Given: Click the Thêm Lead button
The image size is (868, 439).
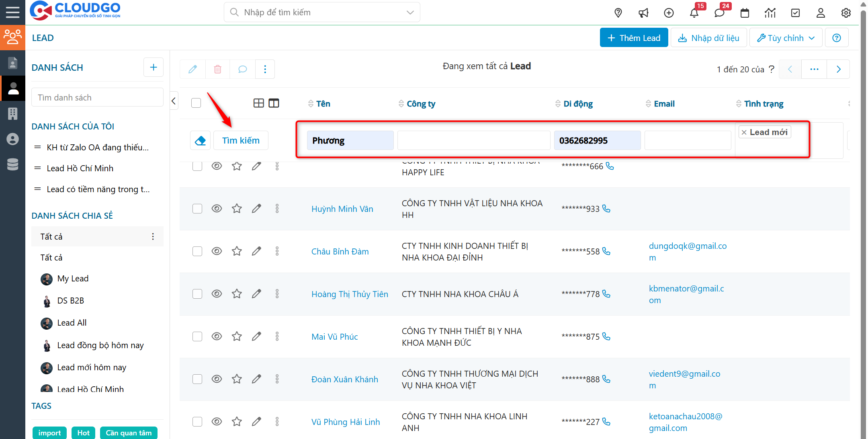Looking at the screenshot, I should point(634,38).
